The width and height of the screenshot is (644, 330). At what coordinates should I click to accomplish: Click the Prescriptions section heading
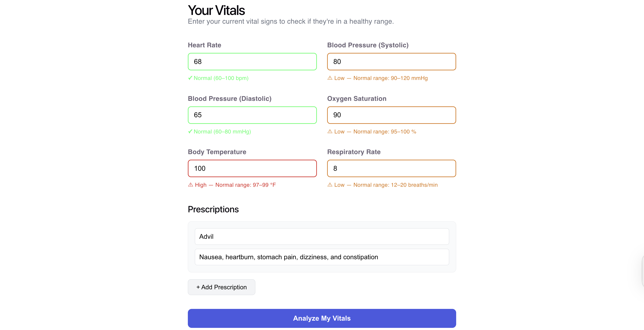point(213,209)
